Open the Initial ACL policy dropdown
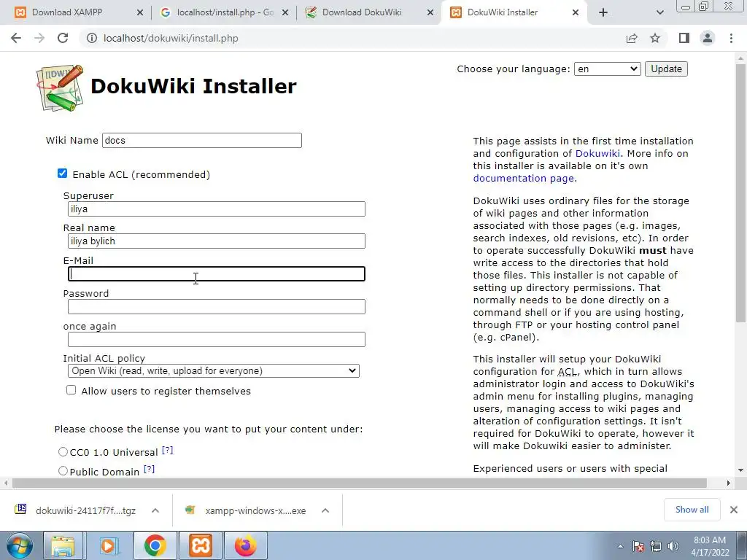Viewport: 747px width, 560px height. click(x=214, y=370)
